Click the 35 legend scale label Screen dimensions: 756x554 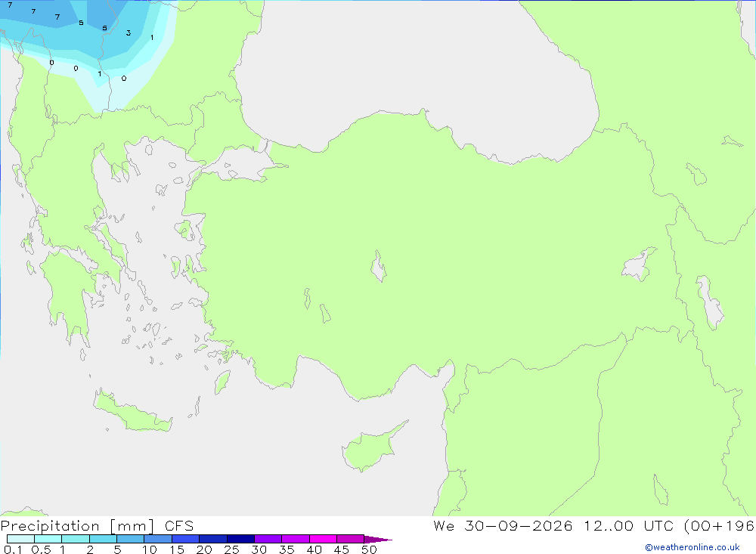coord(287,549)
